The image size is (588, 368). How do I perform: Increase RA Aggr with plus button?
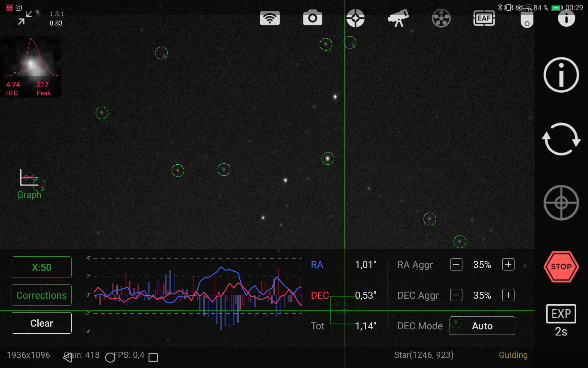508,264
